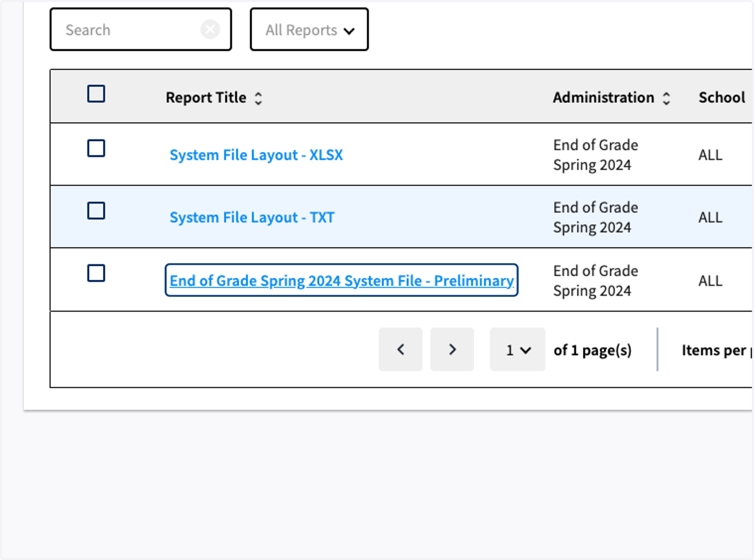Click Administration cell in Preliminary row
The height and width of the screenshot is (560, 754).
pos(596,281)
